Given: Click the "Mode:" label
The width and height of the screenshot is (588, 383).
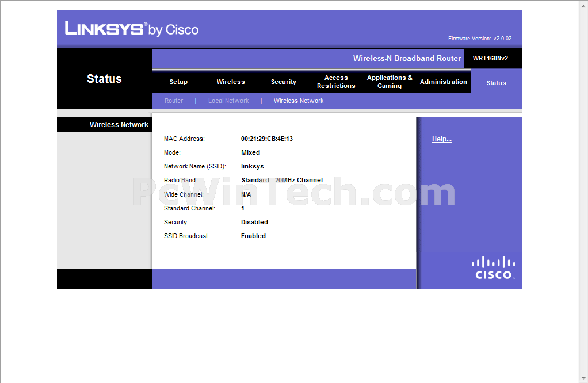Looking at the screenshot, I should click(172, 152).
